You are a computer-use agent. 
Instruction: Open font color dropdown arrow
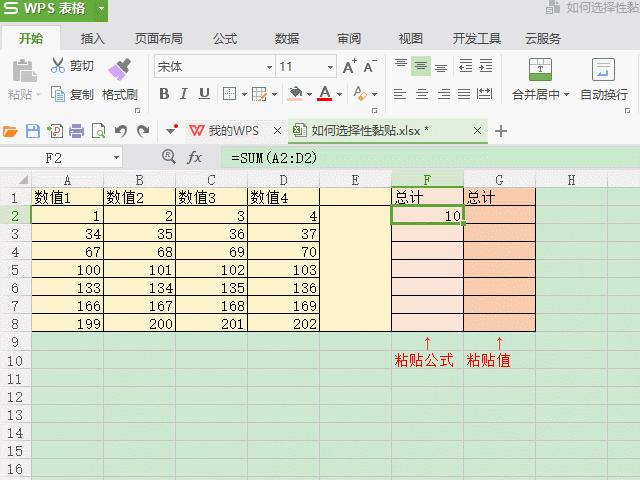coord(339,95)
